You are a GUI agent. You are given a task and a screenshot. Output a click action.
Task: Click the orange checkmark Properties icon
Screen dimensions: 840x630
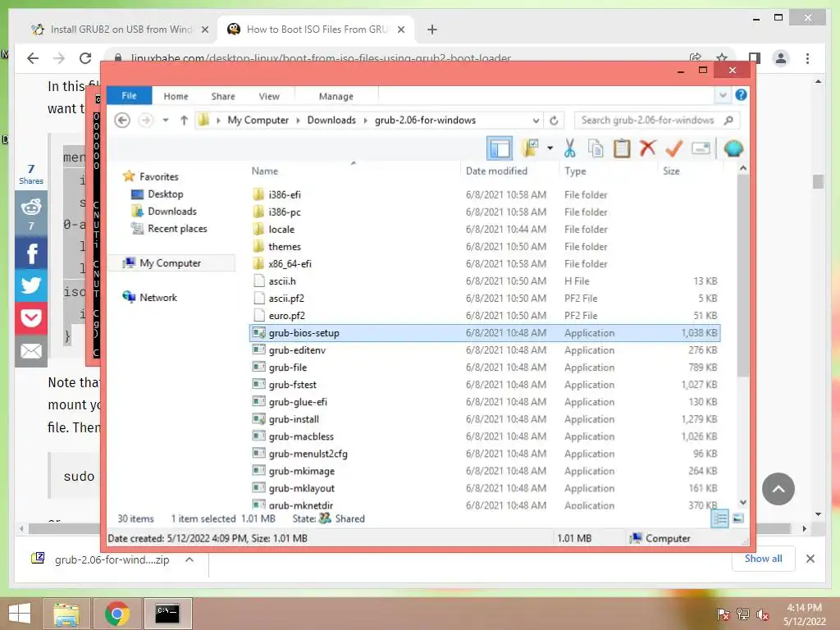coord(674,148)
